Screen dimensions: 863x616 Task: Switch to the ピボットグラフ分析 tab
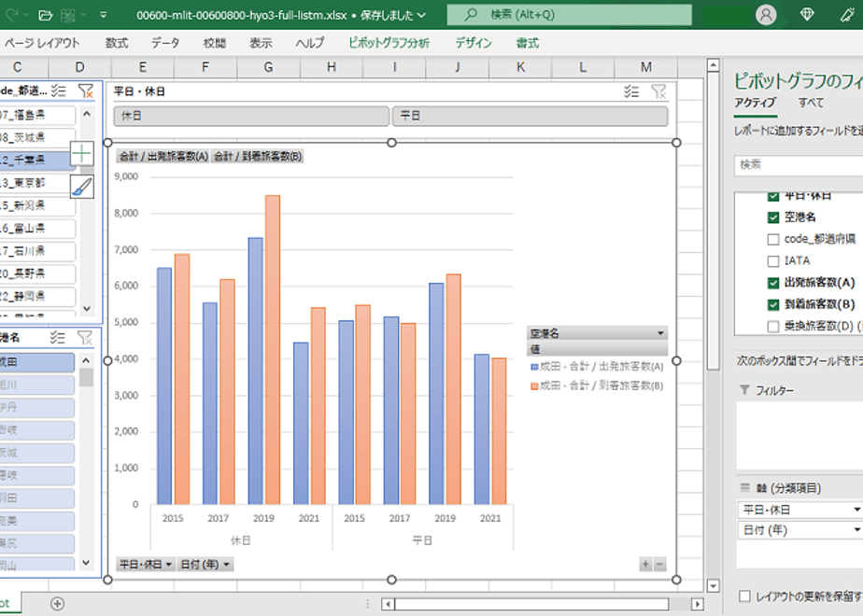389,43
